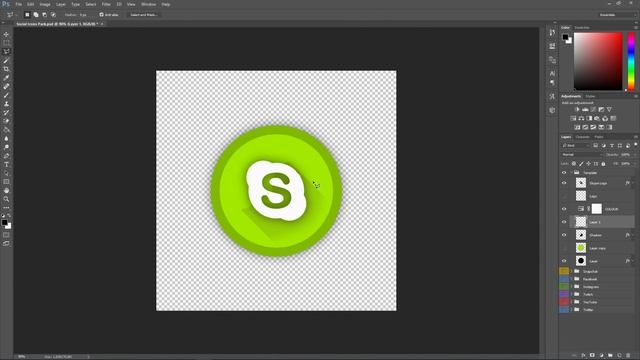Viewport: 640px width, 360px height.
Task: Add an Exposure adjustment
Action: point(601,109)
